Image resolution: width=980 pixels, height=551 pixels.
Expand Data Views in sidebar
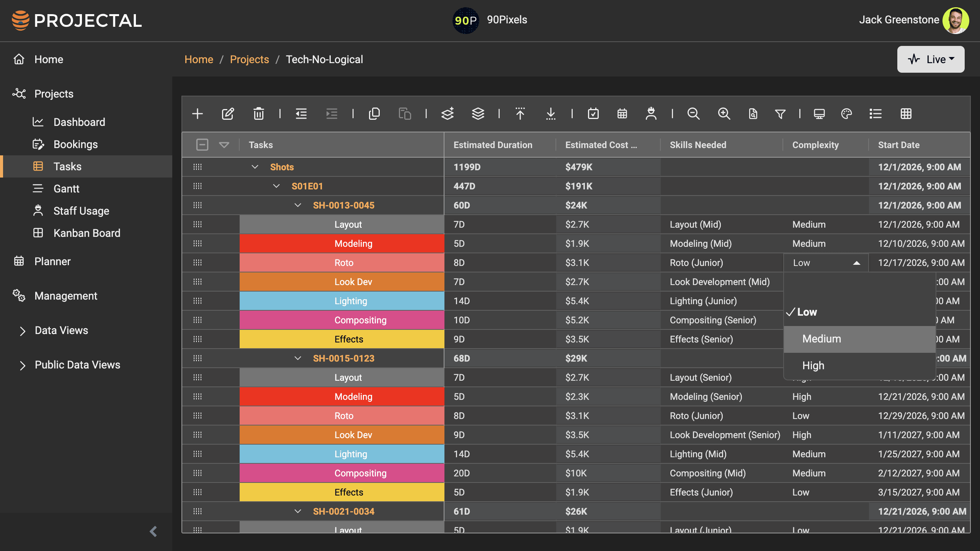click(23, 331)
